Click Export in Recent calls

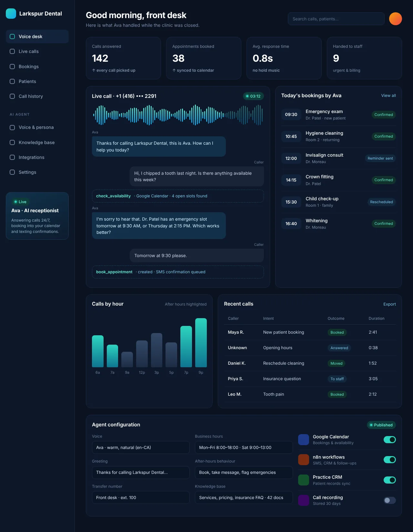pyautogui.click(x=389, y=304)
